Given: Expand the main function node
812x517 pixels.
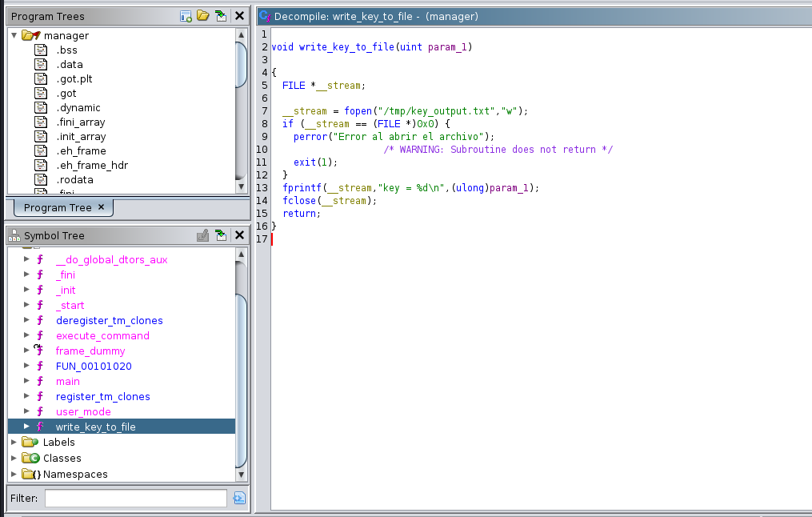Looking at the screenshot, I should (26, 381).
